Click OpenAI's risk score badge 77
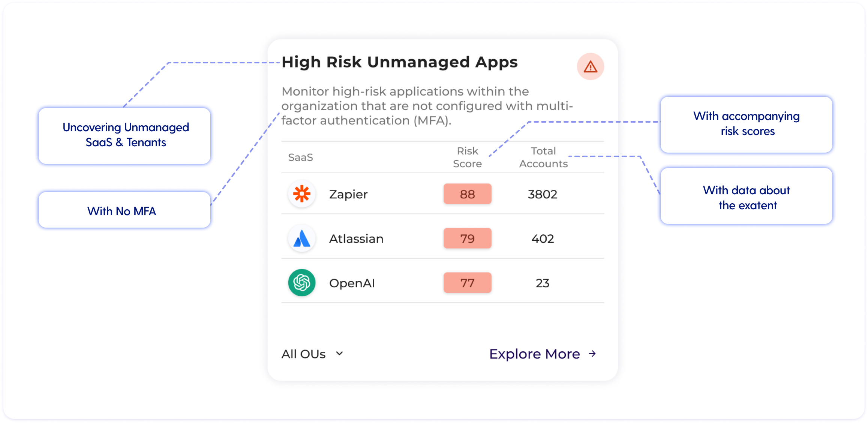Screen dimensions: 868x423 click(x=467, y=283)
